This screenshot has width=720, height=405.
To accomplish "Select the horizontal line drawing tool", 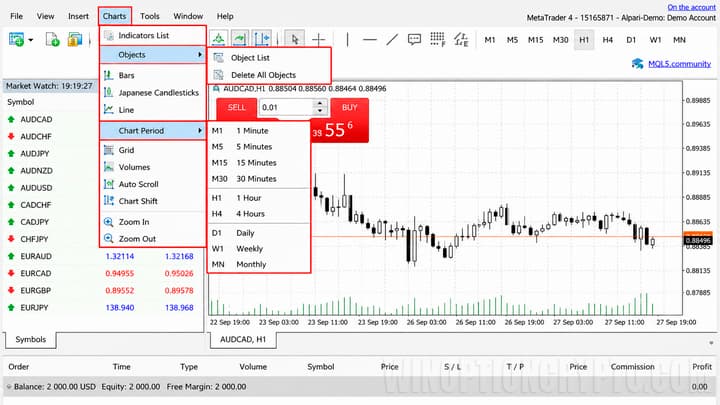I will tap(370, 40).
